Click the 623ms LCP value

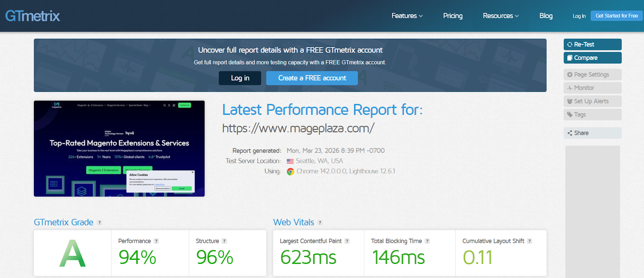(x=308, y=257)
